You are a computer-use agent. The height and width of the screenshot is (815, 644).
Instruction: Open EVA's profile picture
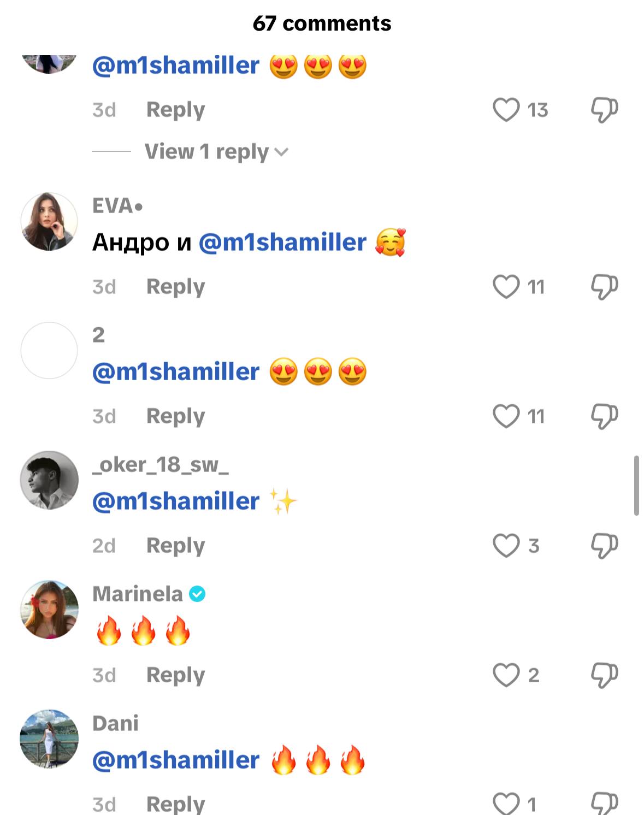(49, 221)
